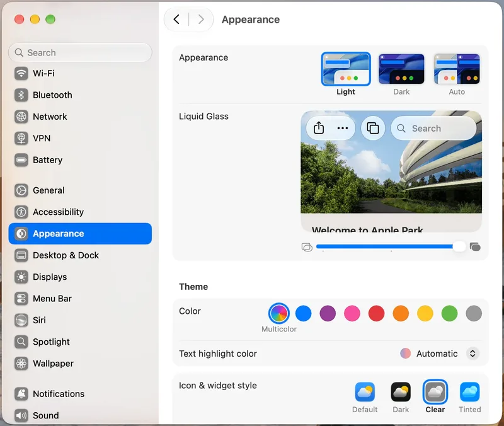Open the Spotlight magnifier icon
This screenshot has height=426, width=504.
pos(21,342)
